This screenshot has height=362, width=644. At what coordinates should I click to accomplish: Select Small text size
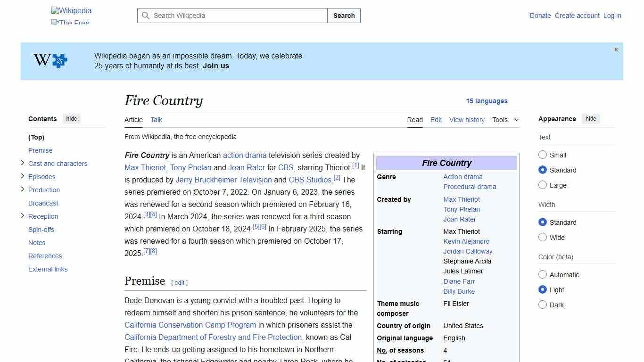[543, 155]
